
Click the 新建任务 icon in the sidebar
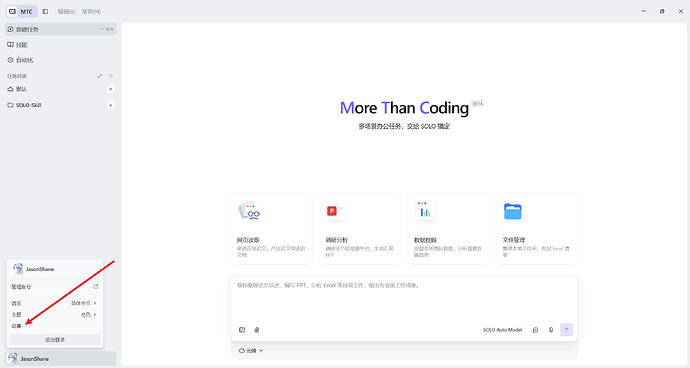pos(11,29)
